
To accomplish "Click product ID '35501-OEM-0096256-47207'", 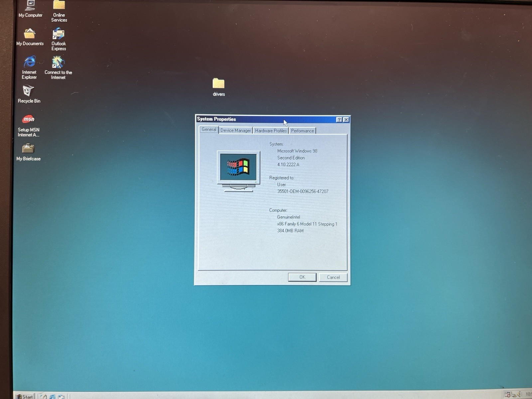I will click(303, 191).
